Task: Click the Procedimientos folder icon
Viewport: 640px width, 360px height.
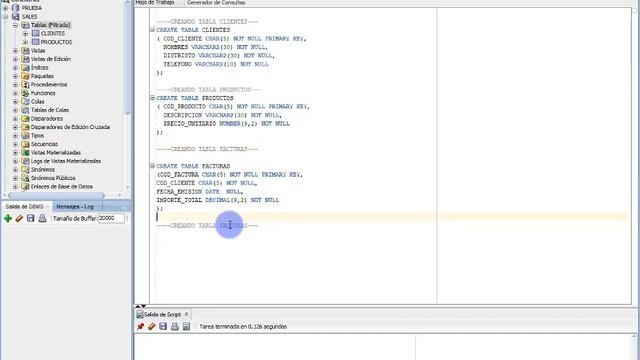Action: coord(25,84)
